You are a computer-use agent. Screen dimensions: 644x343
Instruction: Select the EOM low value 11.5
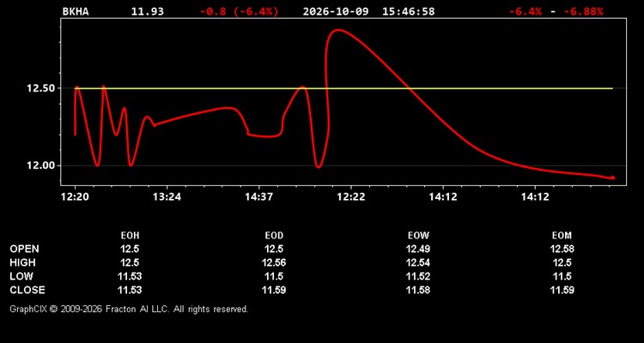[x=562, y=276]
